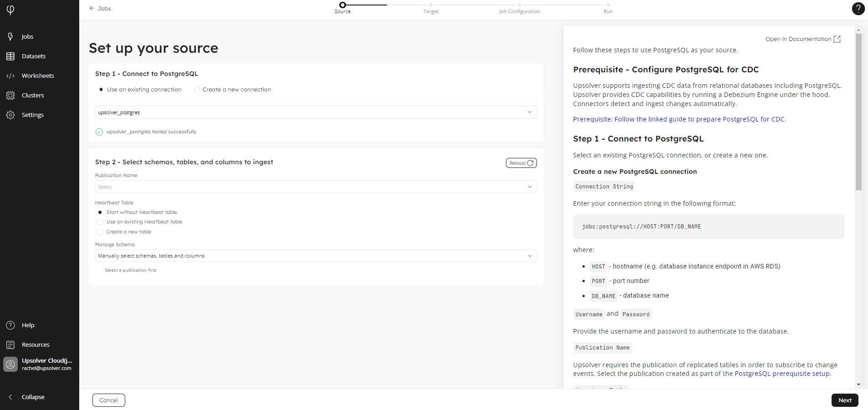The image size is (868, 410).
Task: Open the PostgreSQL CDC prerequisite guide link
Action: coord(679,119)
